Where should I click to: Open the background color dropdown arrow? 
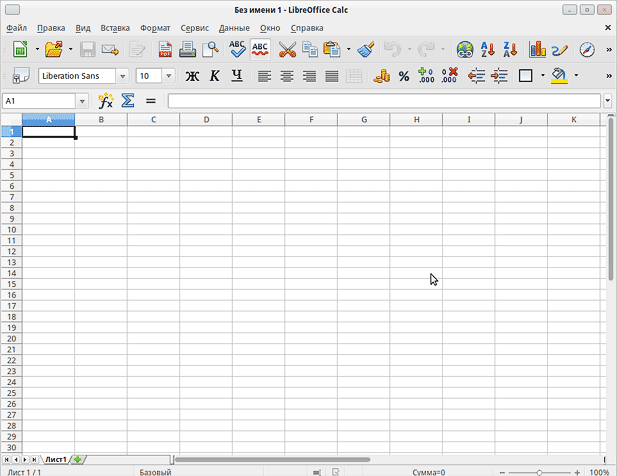[x=576, y=76]
